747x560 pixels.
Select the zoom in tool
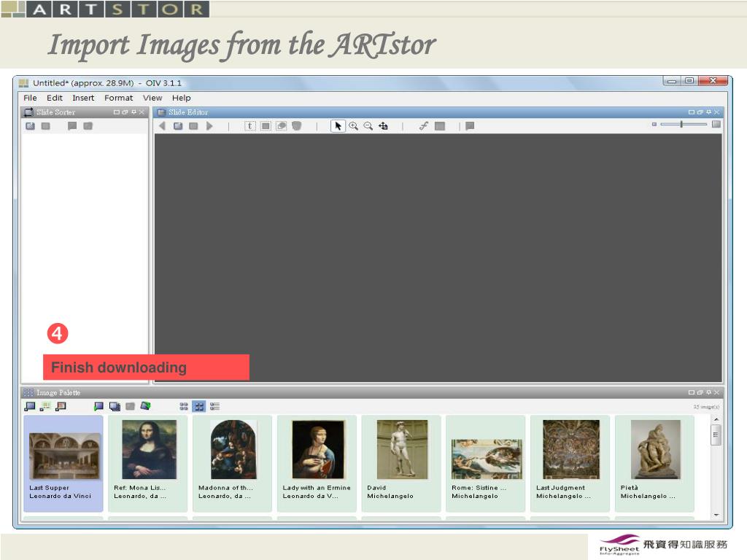[x=353, y=125]
